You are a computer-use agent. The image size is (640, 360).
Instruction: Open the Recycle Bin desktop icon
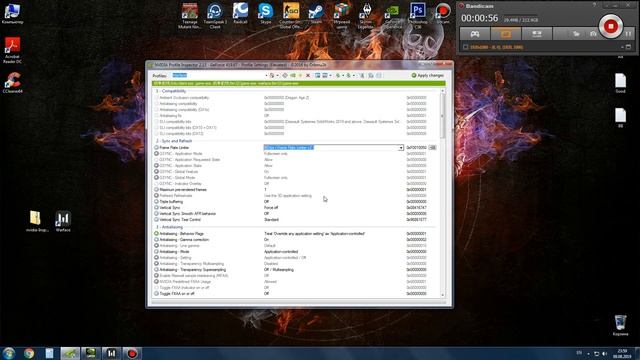coord(620,325)
